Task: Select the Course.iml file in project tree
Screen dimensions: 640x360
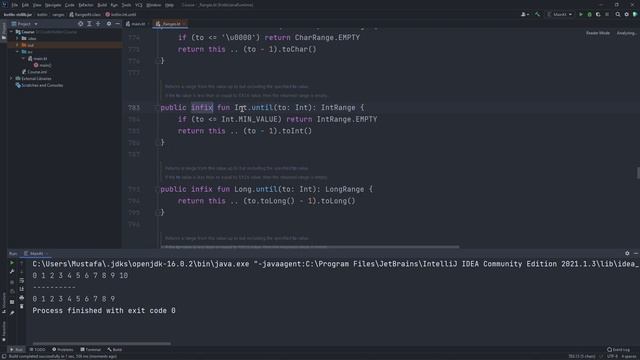Action: point(37,72)
